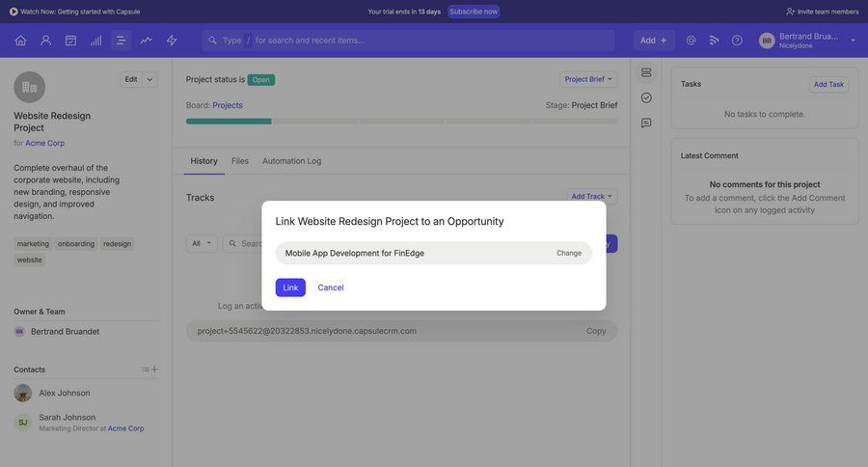Click the Home icon in navigation bar
The image size is (868, 467).
tap(20, 41)
